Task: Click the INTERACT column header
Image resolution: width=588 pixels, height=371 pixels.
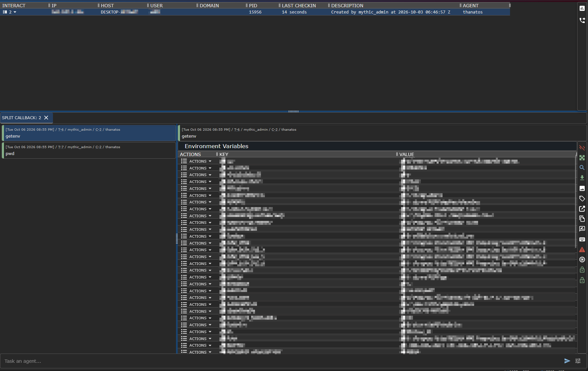Action: pyautogui.click(x=14, y=6)
